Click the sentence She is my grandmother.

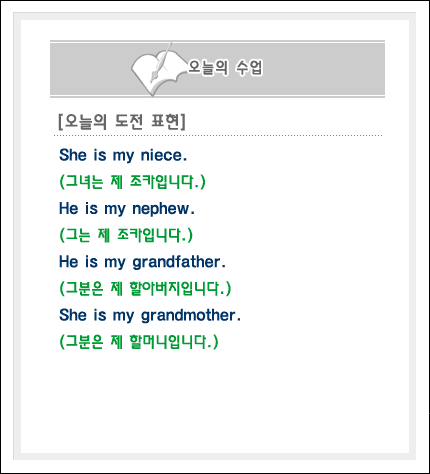(x=150, y=315)
